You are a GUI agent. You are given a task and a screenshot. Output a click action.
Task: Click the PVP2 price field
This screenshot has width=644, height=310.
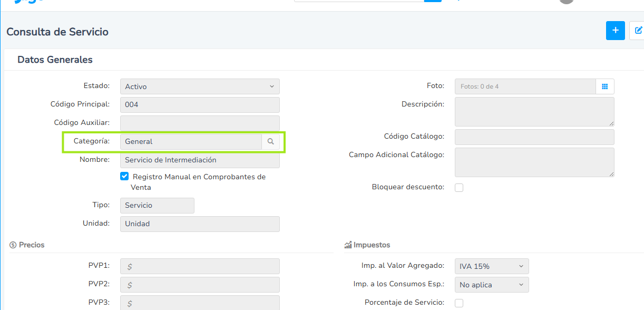coord(200,285)
